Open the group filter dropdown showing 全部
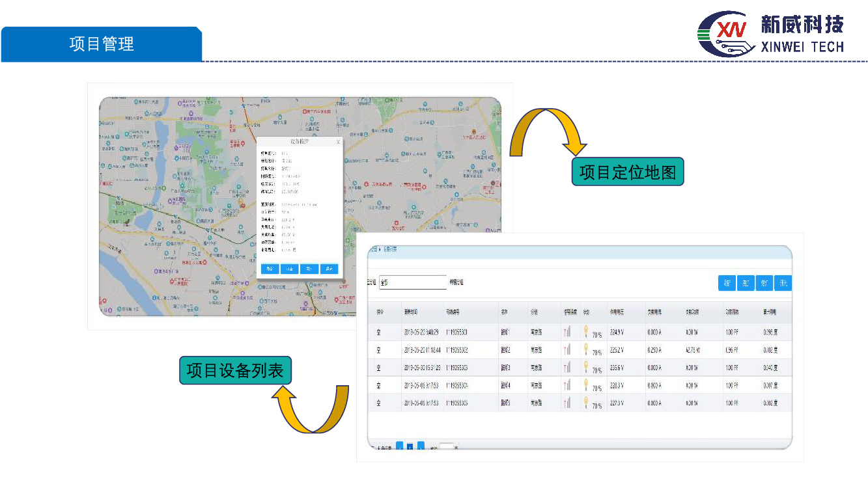The height and width of the screenshot is (488, 868). tap(412, 282)
